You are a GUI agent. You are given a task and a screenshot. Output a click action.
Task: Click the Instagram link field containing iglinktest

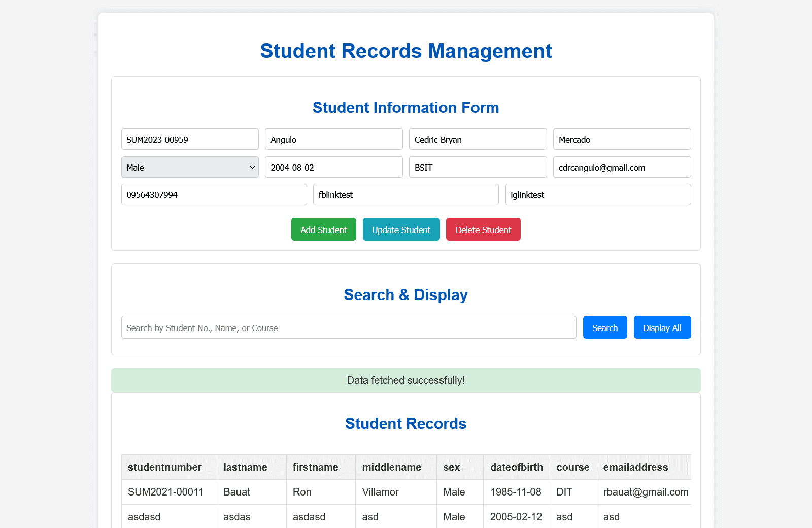(598, 194)
